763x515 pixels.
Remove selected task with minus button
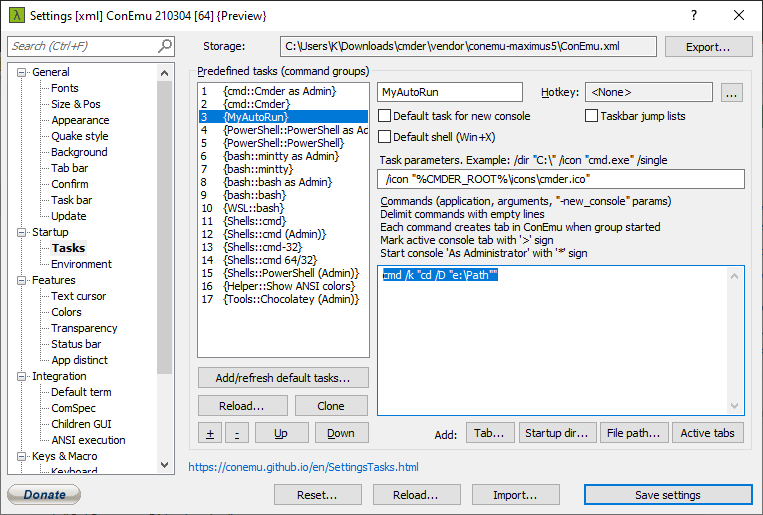coord(237,433)
